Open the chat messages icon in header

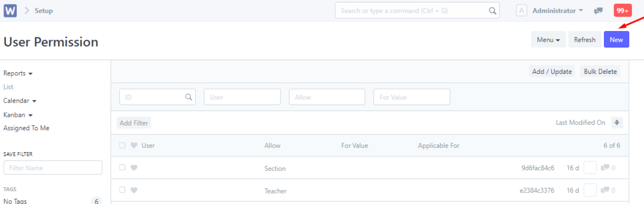(598, 11)
